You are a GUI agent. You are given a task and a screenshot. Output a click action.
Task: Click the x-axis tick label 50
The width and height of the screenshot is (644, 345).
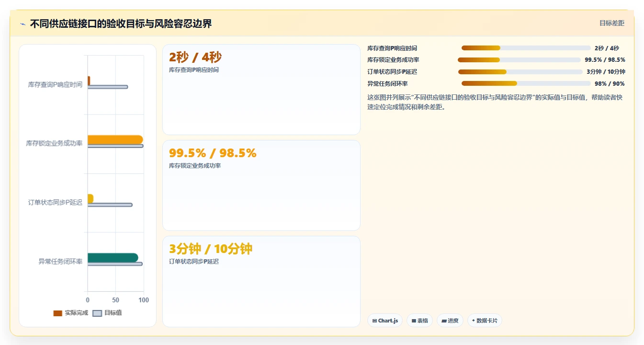point(115,300)
